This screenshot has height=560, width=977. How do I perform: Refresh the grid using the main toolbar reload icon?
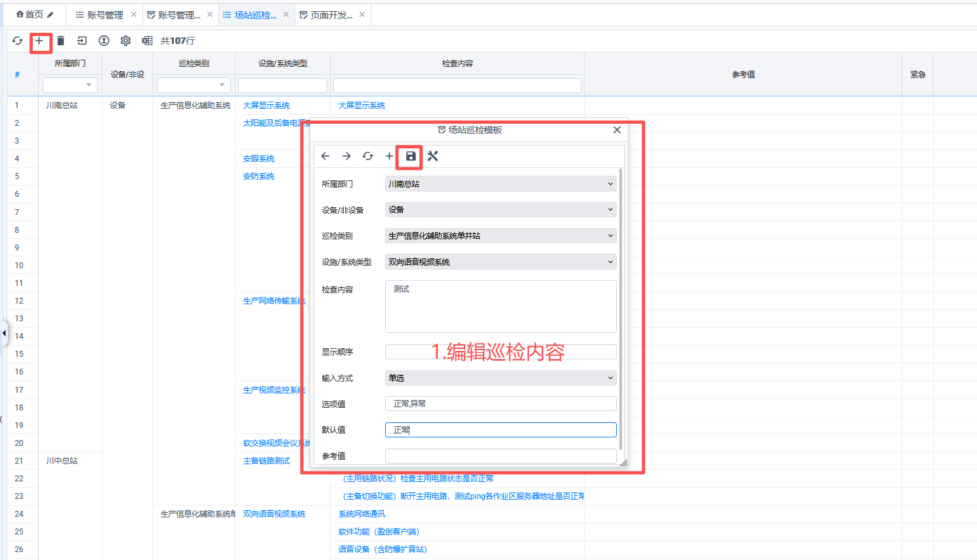point(18,41)
